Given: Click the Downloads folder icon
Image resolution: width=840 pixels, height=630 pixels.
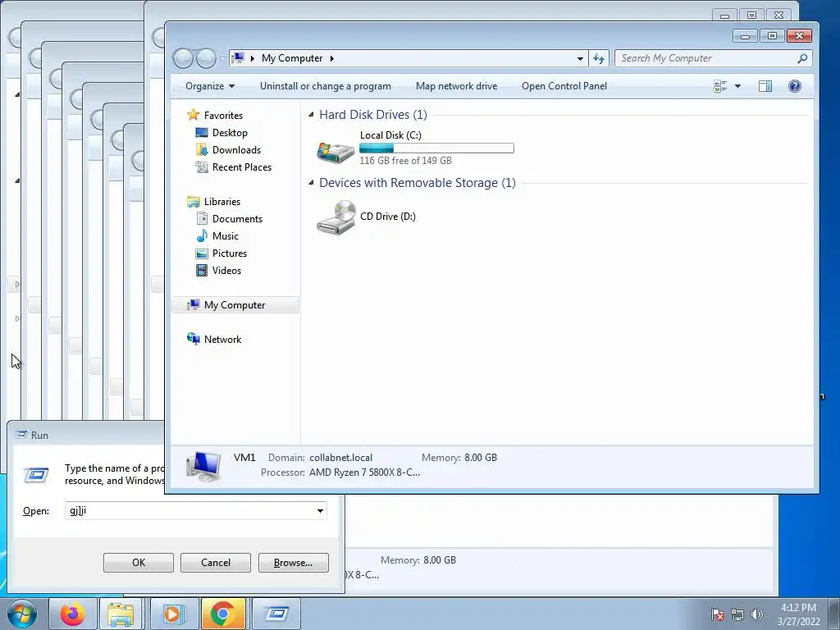Looking at the screenshot, I should click(x=202, y=149).
